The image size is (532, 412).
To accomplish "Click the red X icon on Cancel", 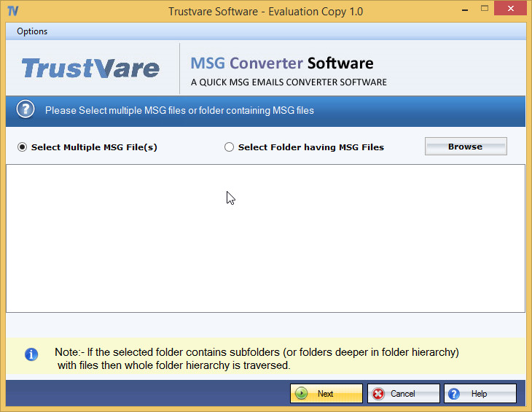I will click(x=378, y=394).
